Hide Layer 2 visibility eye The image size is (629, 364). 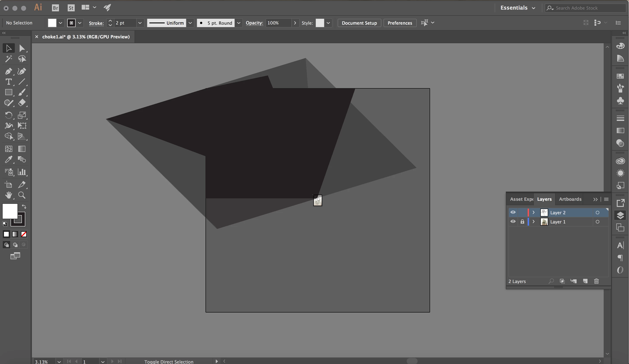click(x=513, y=212)
